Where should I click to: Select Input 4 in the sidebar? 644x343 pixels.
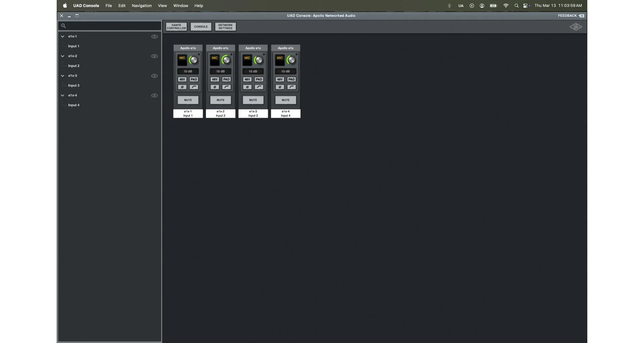click(x=74, y=105)
